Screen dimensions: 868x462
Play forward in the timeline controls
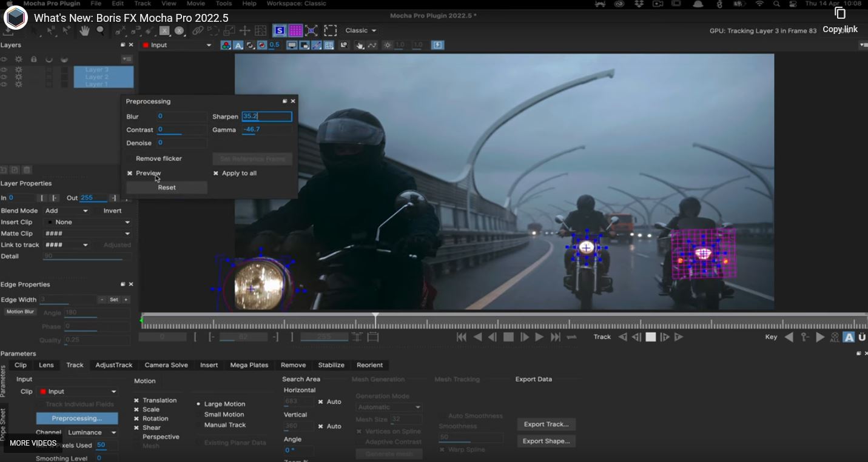pyautogui.click(x=539, y=337)
